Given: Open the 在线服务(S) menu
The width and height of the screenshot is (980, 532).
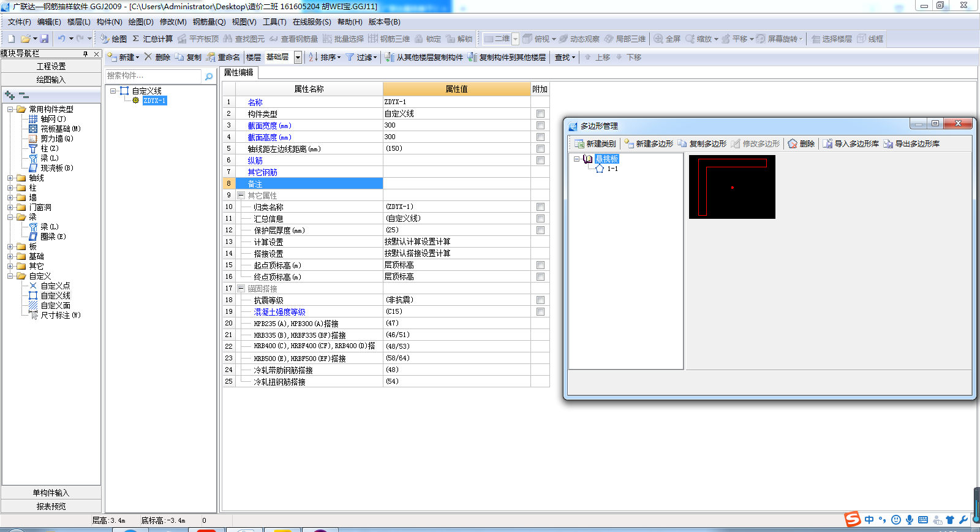Looking at the screenshot, I should [312, 21].
